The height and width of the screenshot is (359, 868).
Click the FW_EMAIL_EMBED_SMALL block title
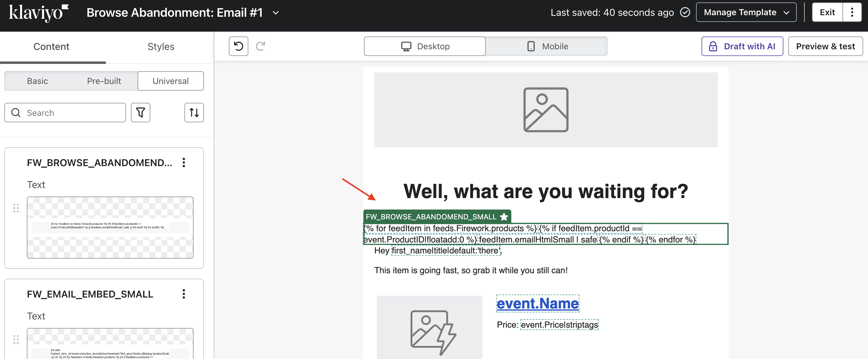pos(90,294)
